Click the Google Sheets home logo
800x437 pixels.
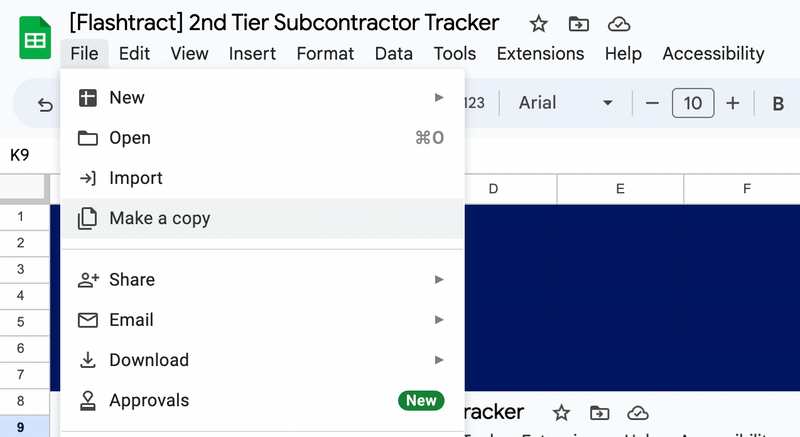[35, 40]
